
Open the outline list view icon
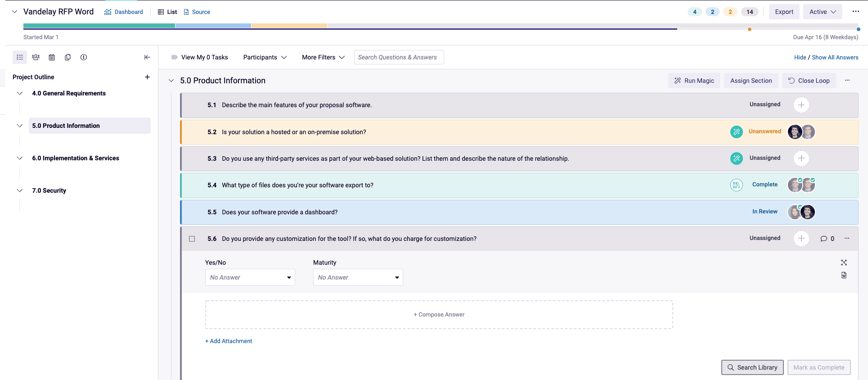click(x=20, y=57)
